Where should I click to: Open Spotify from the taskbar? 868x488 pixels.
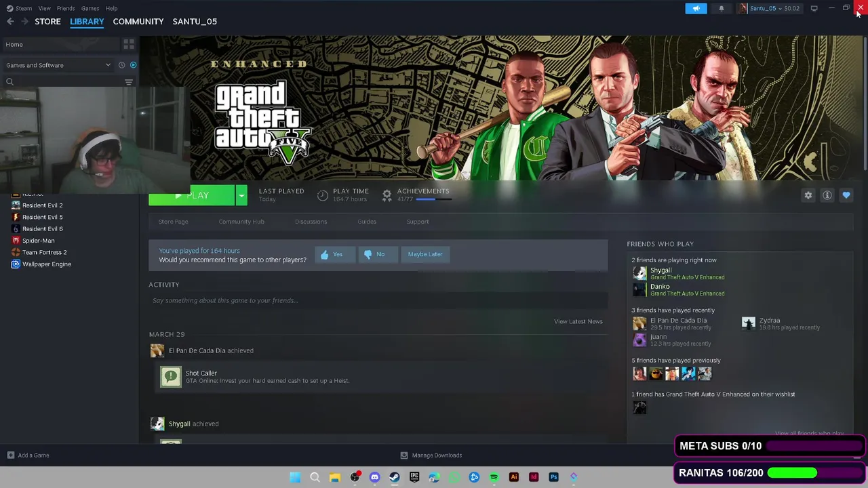494,477
